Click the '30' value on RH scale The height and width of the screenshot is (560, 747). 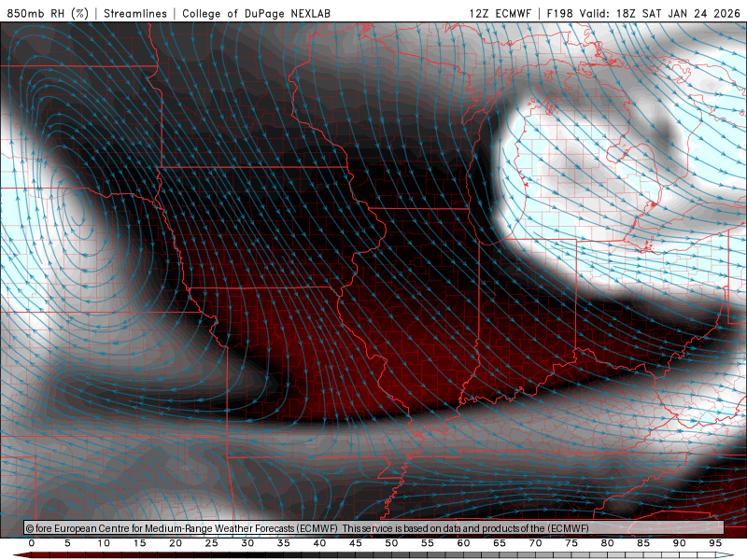pyautogui.click(x=247, y=543)
